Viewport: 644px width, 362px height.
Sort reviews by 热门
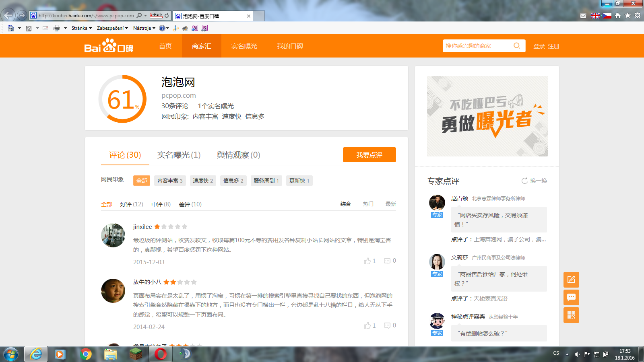point(368,204)
